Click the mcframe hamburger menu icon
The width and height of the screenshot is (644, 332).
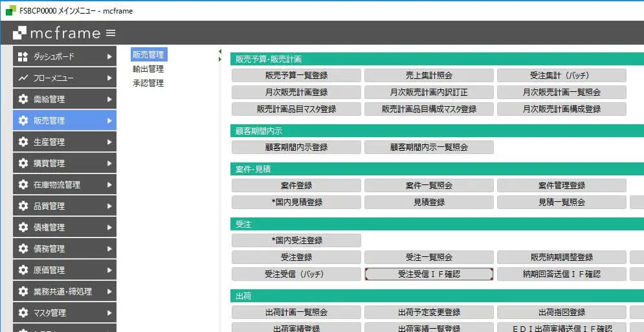111,33
